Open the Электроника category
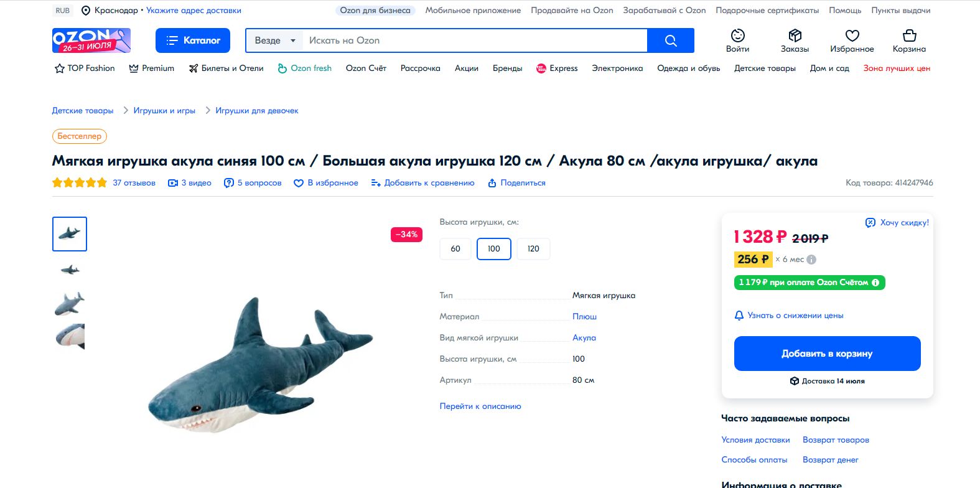Screen dimensions: 980x488 [617, 68]
